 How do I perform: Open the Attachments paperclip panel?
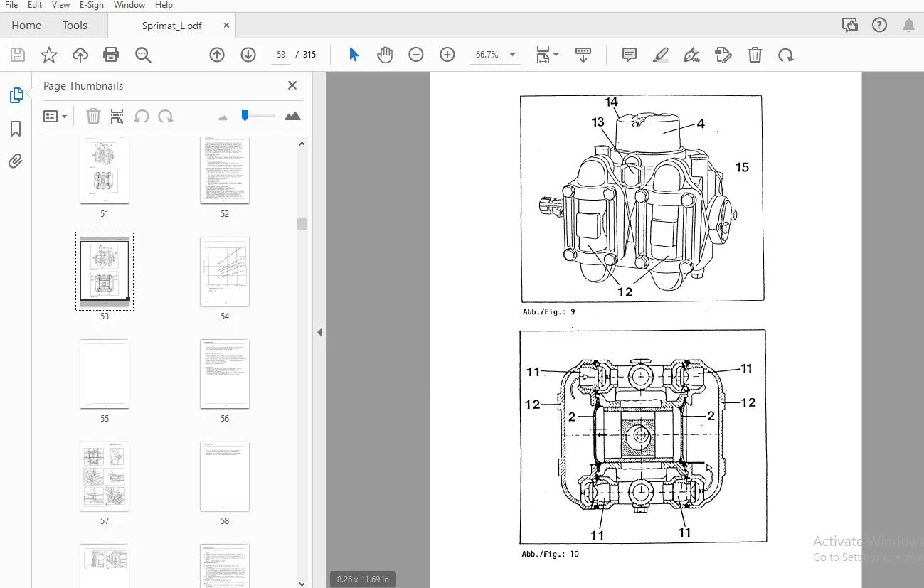pyautogui.click(x=16, y=161)
